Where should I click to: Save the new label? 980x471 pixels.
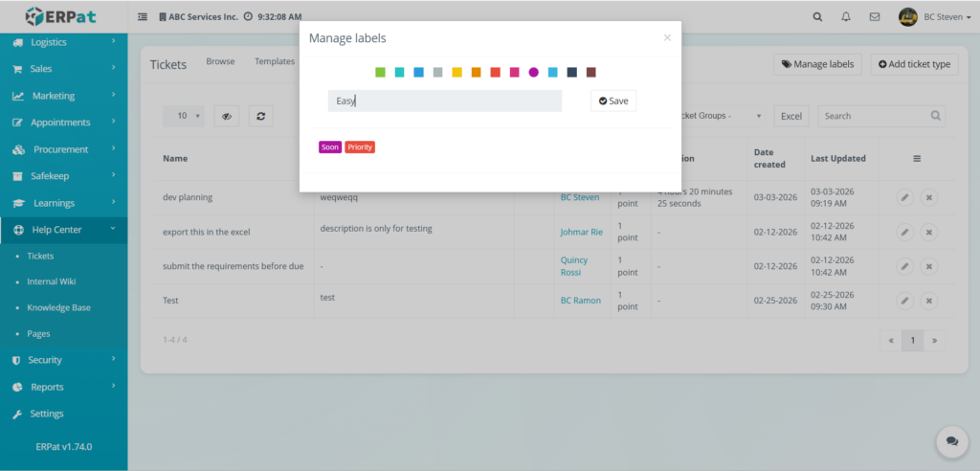(613, 101)
